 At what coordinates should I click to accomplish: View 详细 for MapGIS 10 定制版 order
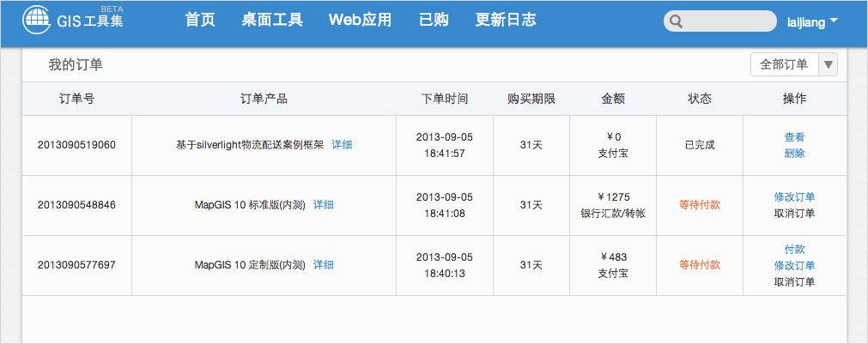tap(324, 265)
